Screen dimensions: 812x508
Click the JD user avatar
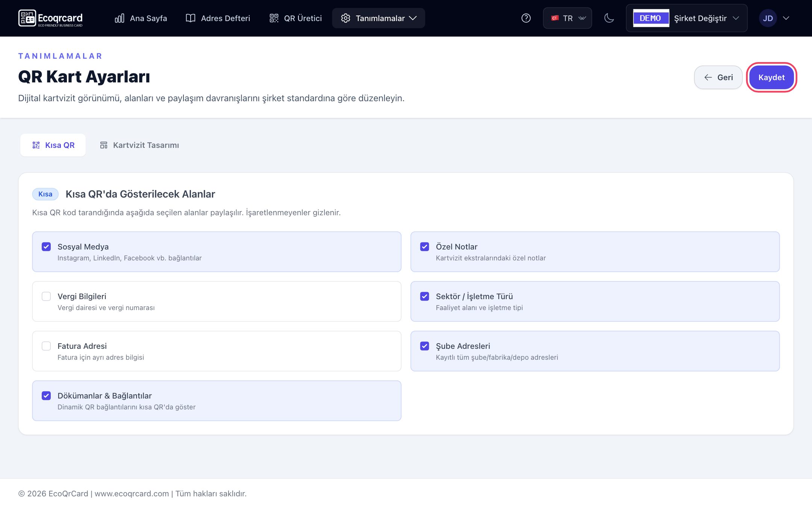tap(768, 18)
